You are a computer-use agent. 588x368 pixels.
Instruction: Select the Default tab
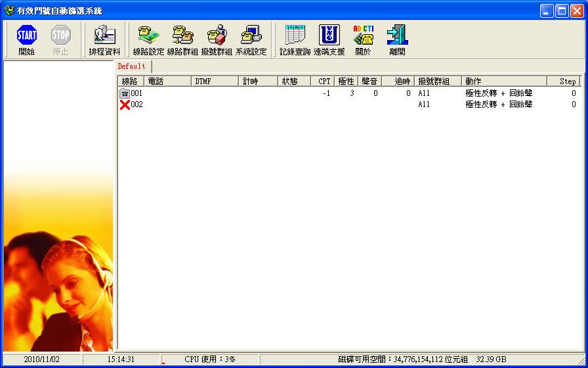(x=132, y=66)
